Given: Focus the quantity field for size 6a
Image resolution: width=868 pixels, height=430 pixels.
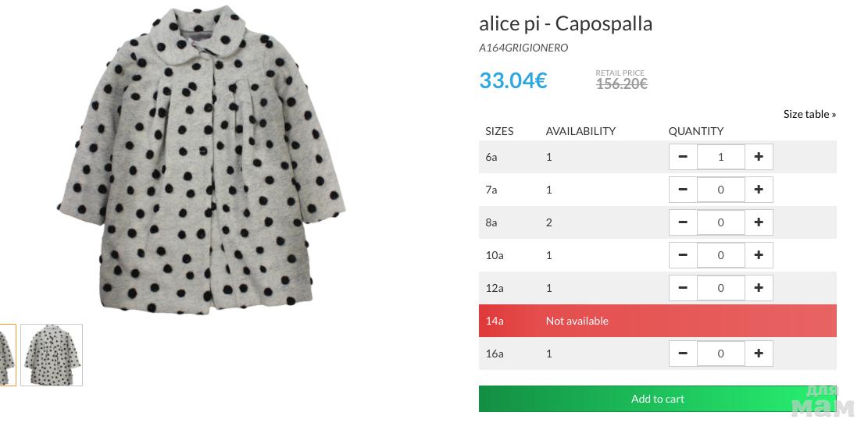Looking at the screenshot, I should [720, 157].
